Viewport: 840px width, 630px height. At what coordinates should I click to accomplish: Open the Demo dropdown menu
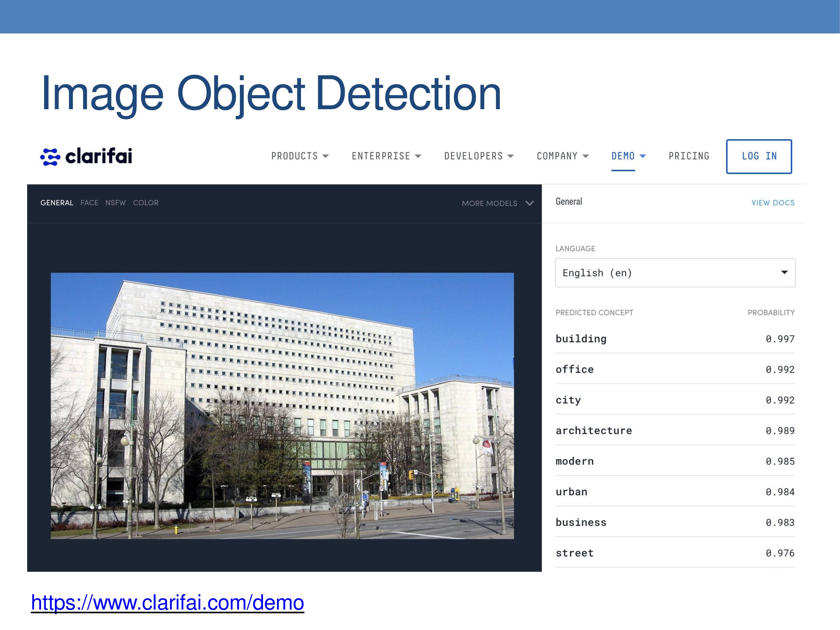point(629,156)
